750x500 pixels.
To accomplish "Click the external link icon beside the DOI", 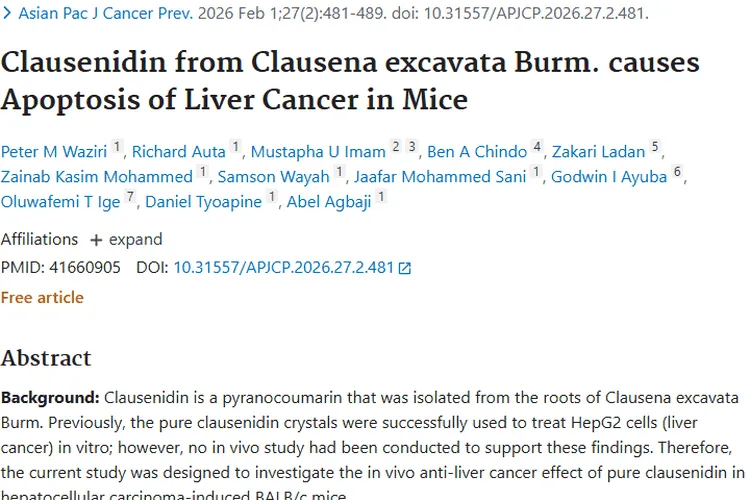I will click(x=405, y=268).
